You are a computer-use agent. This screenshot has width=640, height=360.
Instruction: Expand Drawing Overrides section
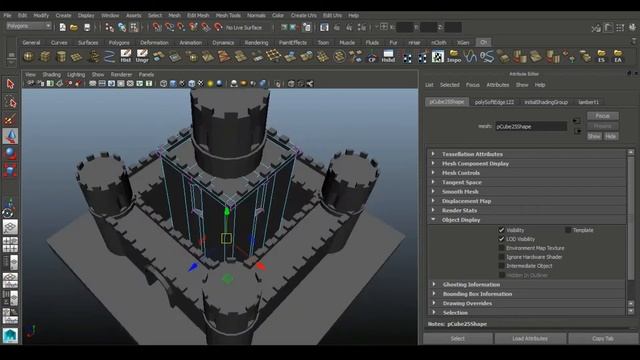[527, 303]
